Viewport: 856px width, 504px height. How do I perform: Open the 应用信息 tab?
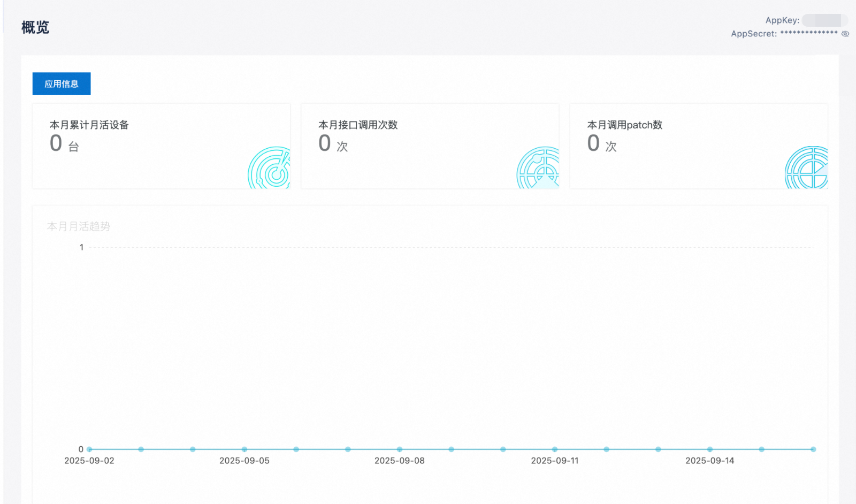[62, 84]
